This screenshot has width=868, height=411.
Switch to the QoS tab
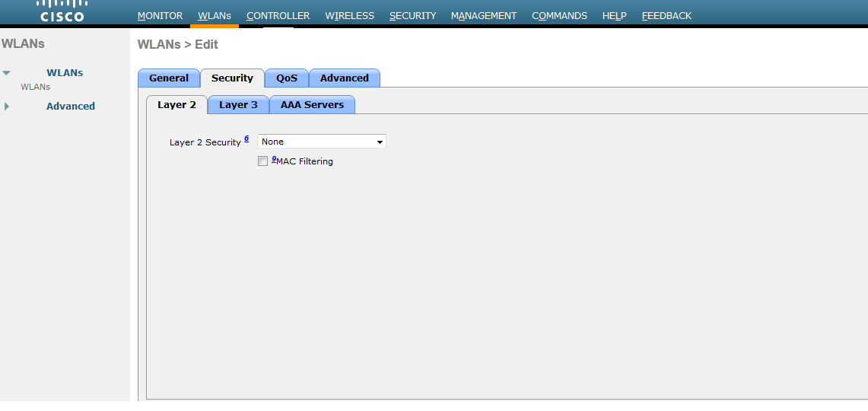click(x=287, y=78)
